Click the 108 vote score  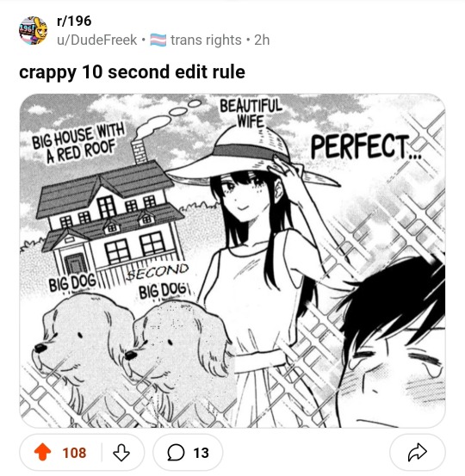coord(74,453)
